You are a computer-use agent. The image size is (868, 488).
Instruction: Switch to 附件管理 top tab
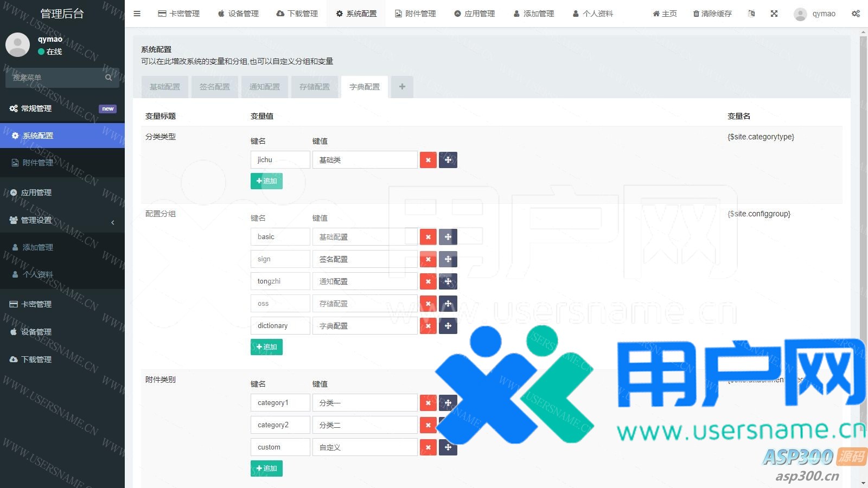[416, 14]
